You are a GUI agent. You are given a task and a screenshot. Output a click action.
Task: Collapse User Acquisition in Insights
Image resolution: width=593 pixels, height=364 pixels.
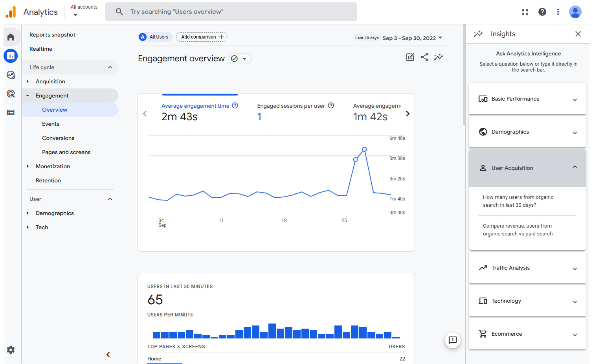pyautogui.click(x=527, y=168)
